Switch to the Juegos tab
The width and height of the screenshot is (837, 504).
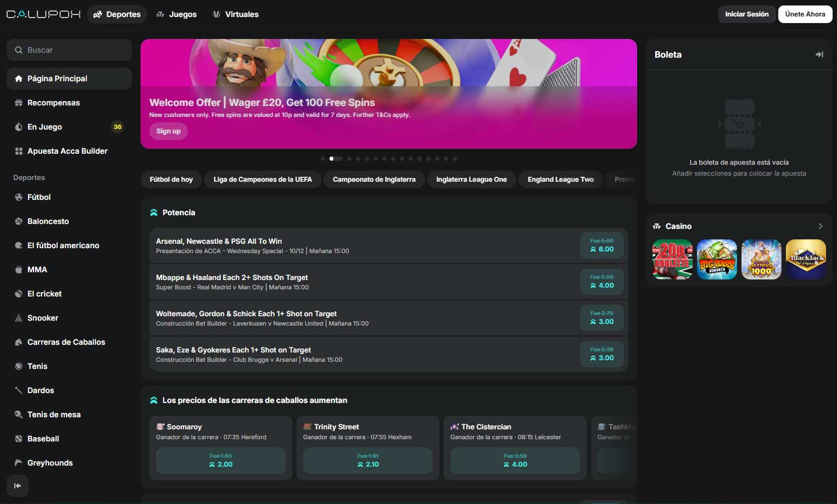click(x=176, y=14)
